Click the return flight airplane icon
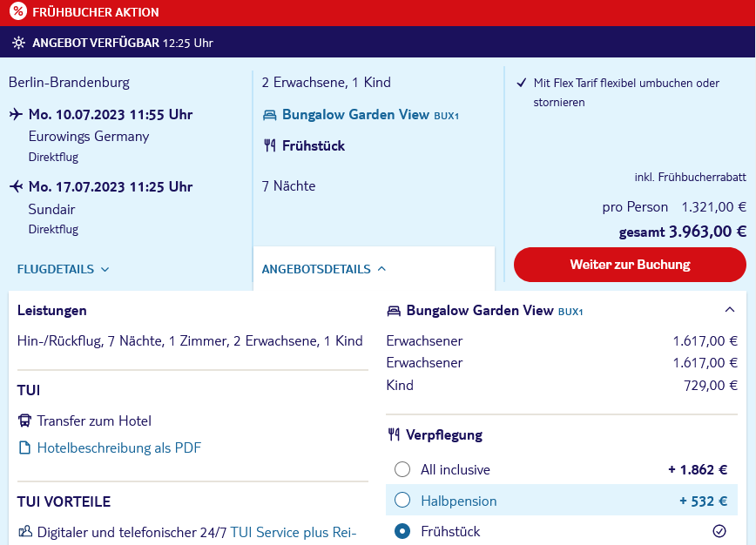756x545 pixels. 16,186
